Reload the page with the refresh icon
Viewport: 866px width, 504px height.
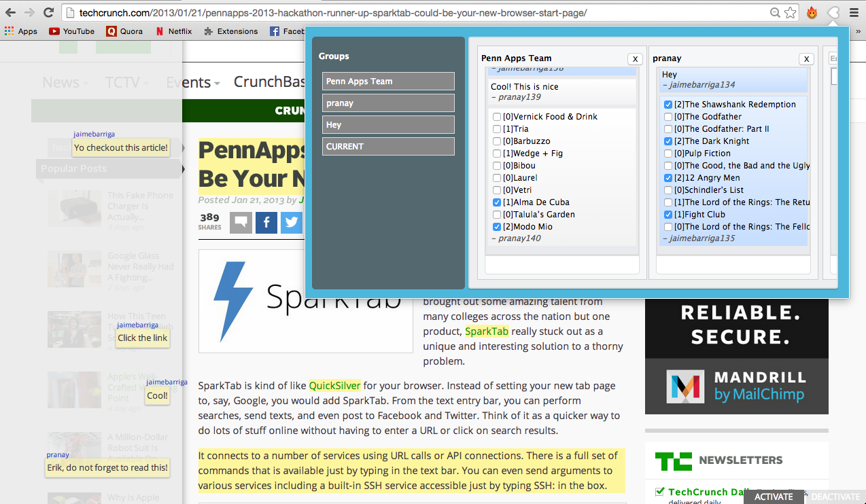(x=48, y=12)
